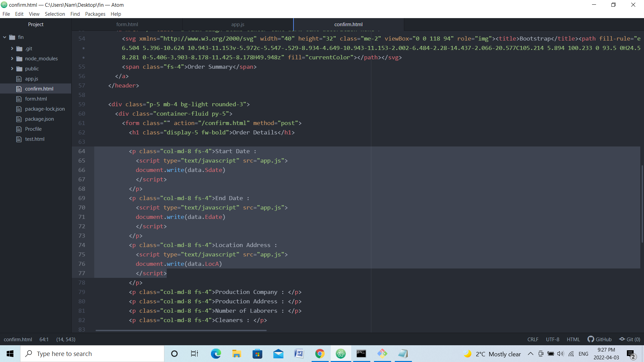Launch Microsoft Edge from taskbar

(216, 354)
